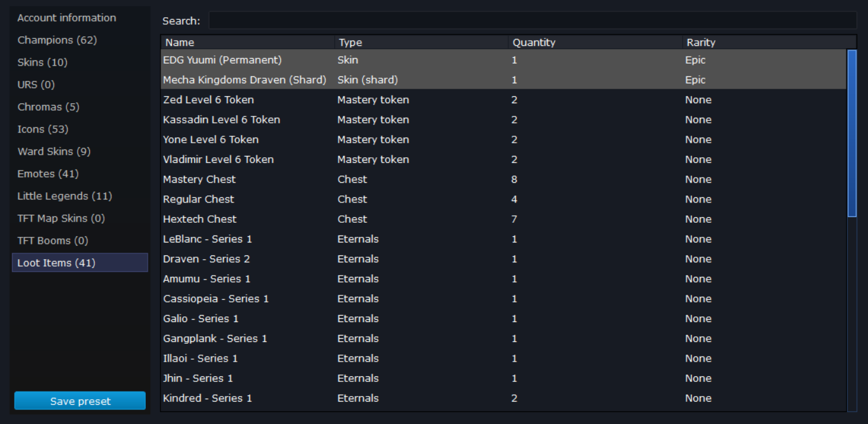868x424 pixels.
Task: Open TFT Booms (0) category
Action: [80, 241]
